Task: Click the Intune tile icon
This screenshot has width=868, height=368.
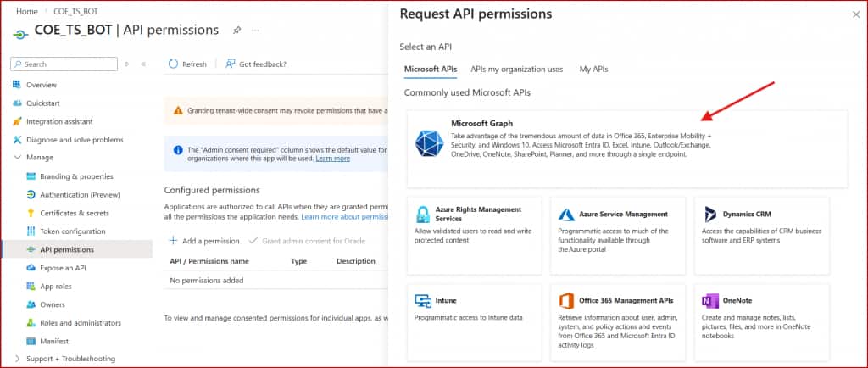Action: (x=423, y=301)
